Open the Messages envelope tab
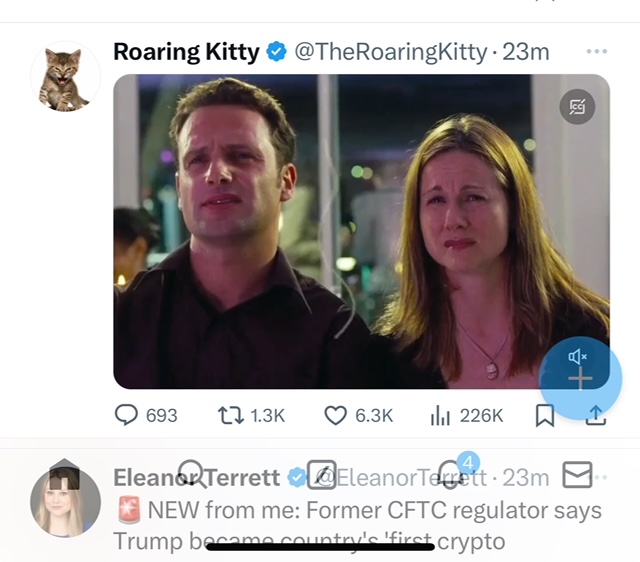Image resolution: width=640 pixels, height=562 pixels. pos(578,474)
